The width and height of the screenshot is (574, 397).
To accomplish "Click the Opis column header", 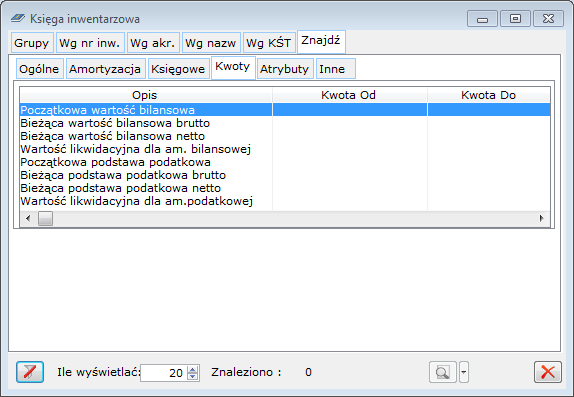I will (x=145, y=95).
